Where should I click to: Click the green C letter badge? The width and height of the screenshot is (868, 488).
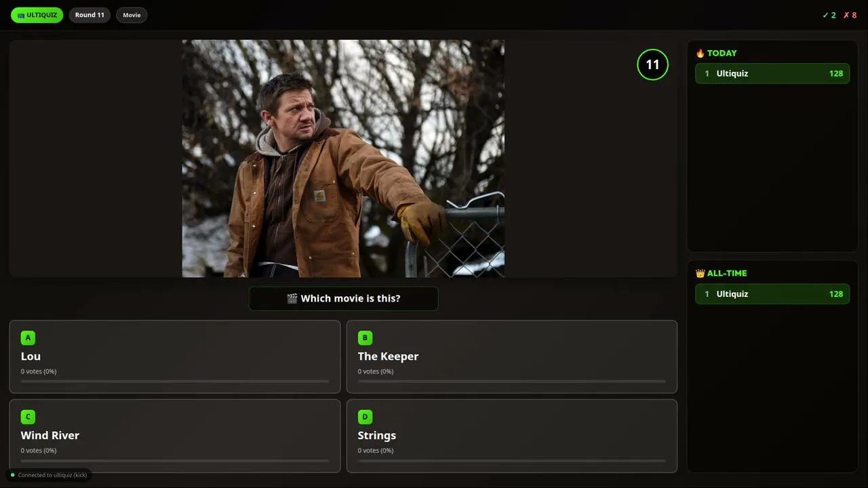(x=28, y=417)
